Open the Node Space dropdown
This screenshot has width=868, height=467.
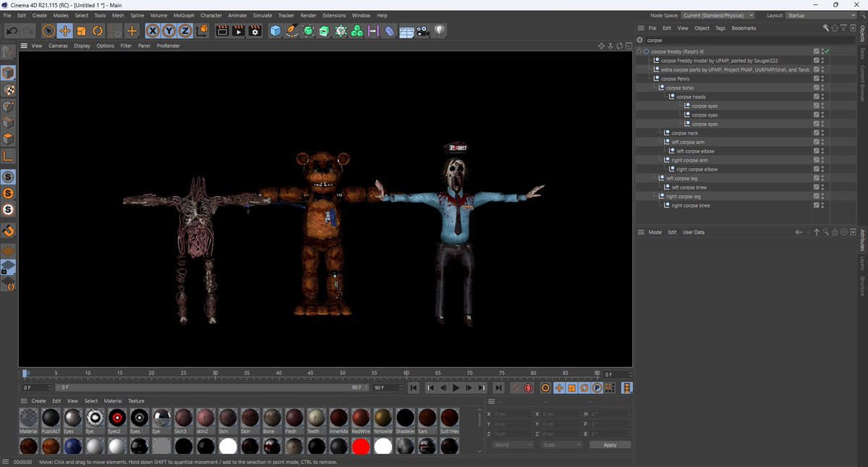pos(718,15)
